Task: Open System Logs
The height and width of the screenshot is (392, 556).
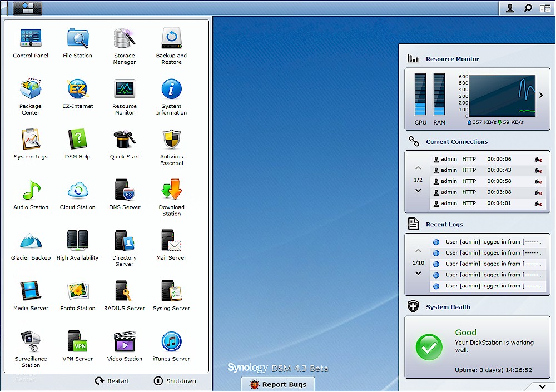Action: coord(31,144)
